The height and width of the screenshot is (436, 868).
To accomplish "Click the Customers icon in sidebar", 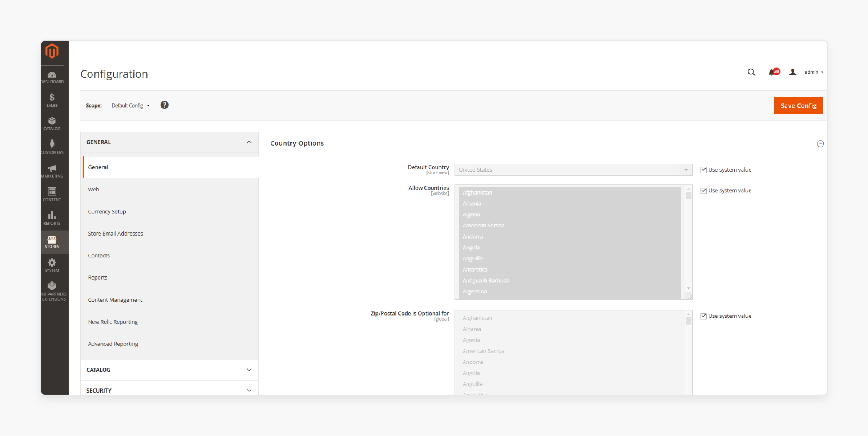I will pos(52,146).
